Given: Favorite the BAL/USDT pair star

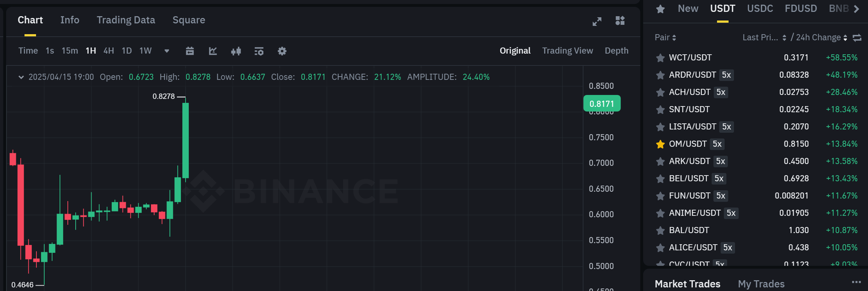Looking at the screenshot, I should (x=660, y=230).
